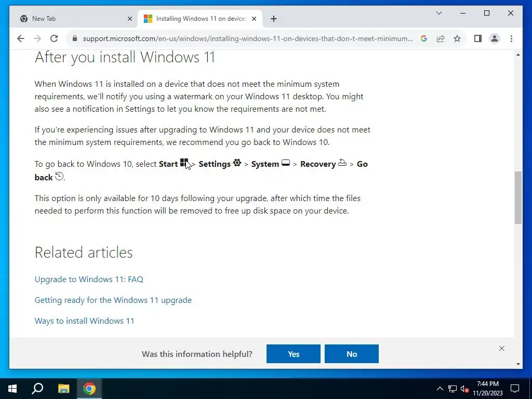Click the scrollbar up arrow
532x399 pixels.
[518, 55]
